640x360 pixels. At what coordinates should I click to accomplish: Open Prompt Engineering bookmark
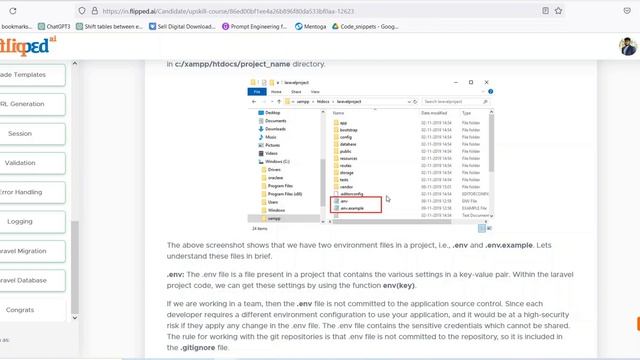click(255, 27)
